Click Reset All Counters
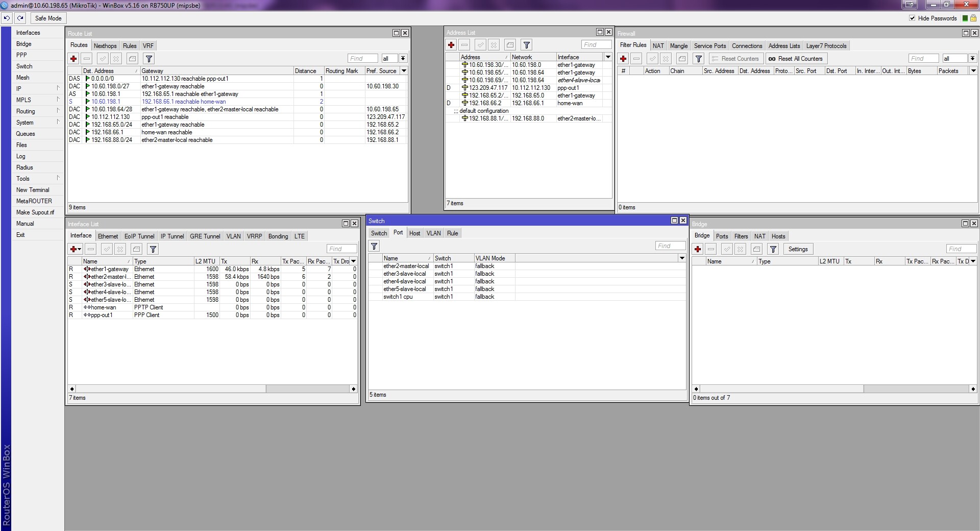Screen dimensions: 980x531 (796, 58)
